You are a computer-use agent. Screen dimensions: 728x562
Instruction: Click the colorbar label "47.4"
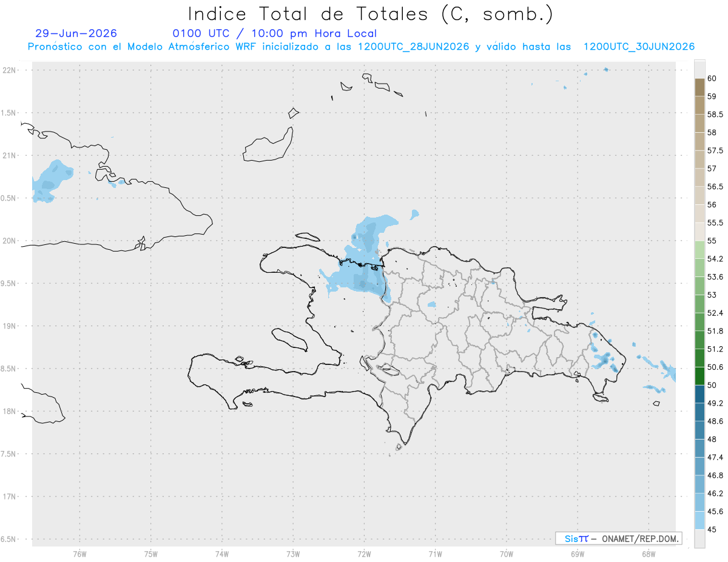(x=715, y=457)
